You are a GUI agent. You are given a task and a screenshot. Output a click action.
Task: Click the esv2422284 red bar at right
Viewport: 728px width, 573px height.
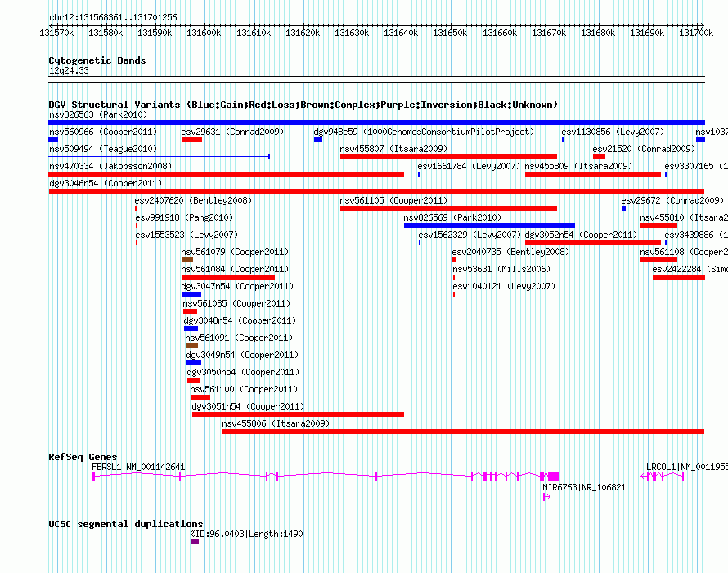[679, 277]
